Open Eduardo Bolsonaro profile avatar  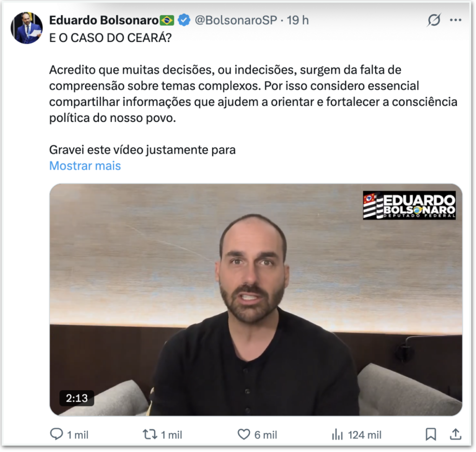(x=26, y=28)
